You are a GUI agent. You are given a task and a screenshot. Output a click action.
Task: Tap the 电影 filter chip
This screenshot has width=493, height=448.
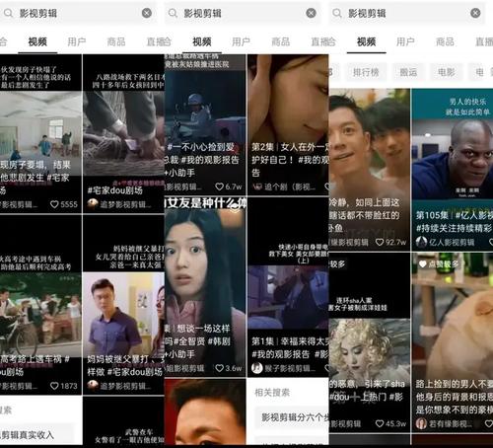point(447,72)
